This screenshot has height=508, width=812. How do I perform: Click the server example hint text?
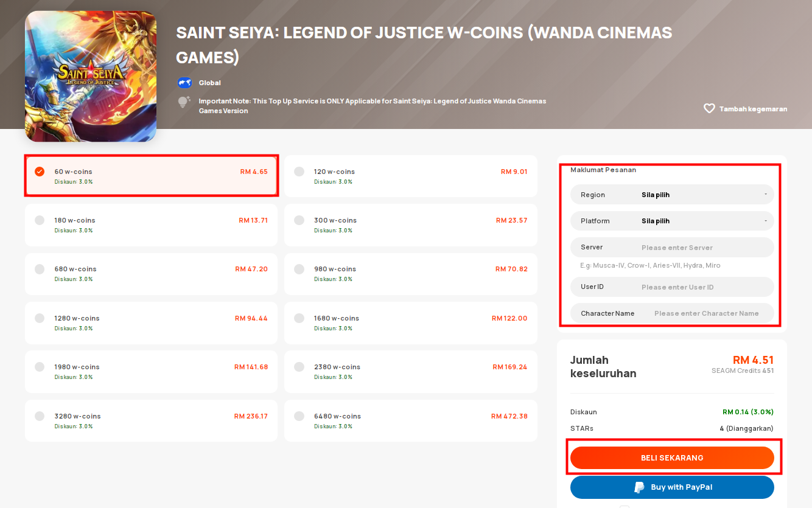651,265
